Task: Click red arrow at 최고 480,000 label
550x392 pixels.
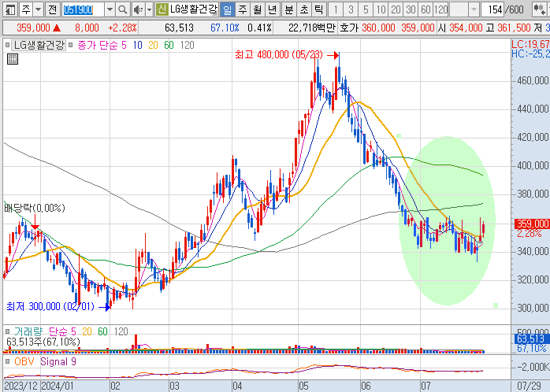Action: pyautogui.click(x=333, y=55)
